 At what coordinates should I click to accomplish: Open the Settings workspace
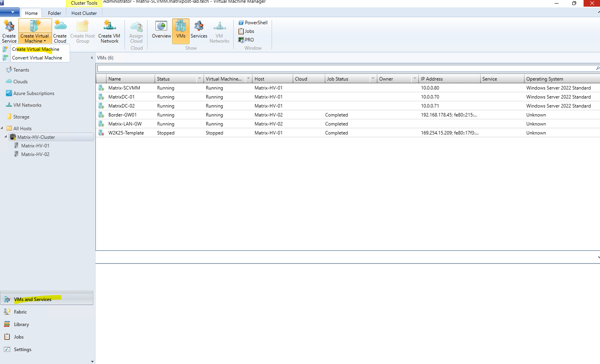47,350
